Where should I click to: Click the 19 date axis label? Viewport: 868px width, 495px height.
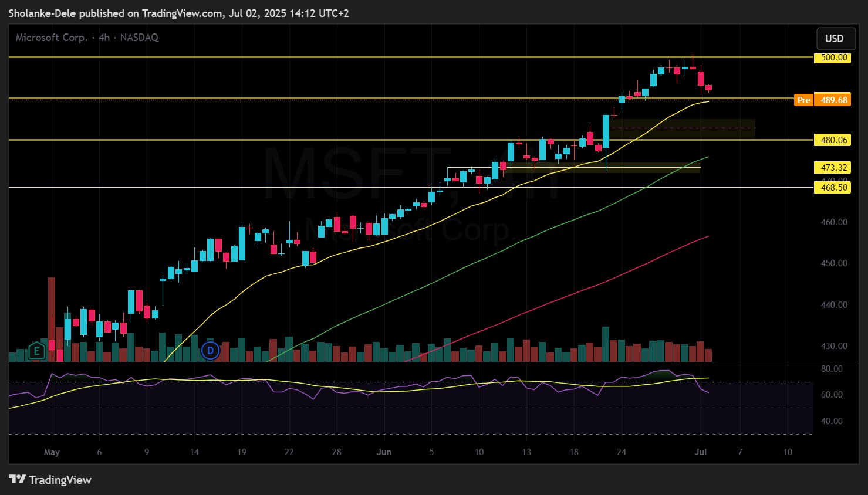coord(242,452)
